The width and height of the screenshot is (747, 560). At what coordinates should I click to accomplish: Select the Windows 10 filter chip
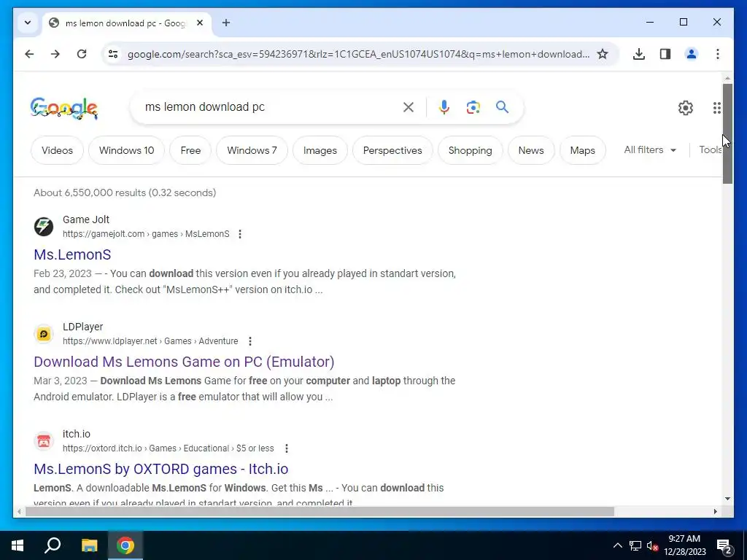[127, 150]
